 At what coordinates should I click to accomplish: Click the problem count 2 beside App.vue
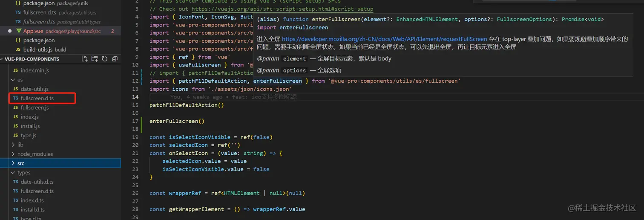112,31
